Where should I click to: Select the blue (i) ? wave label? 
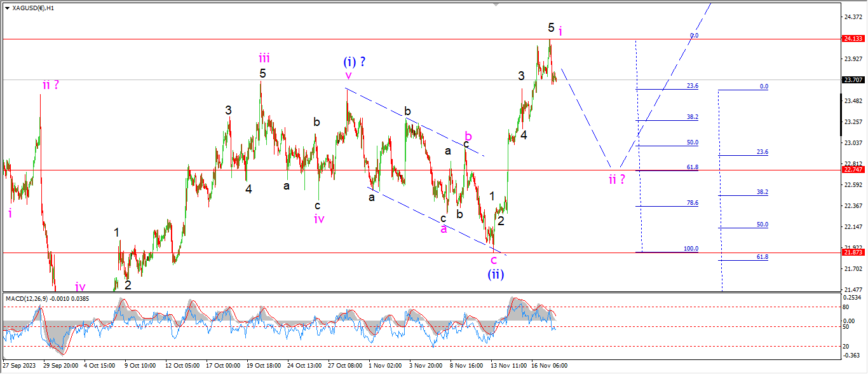(x=354, y=62)
